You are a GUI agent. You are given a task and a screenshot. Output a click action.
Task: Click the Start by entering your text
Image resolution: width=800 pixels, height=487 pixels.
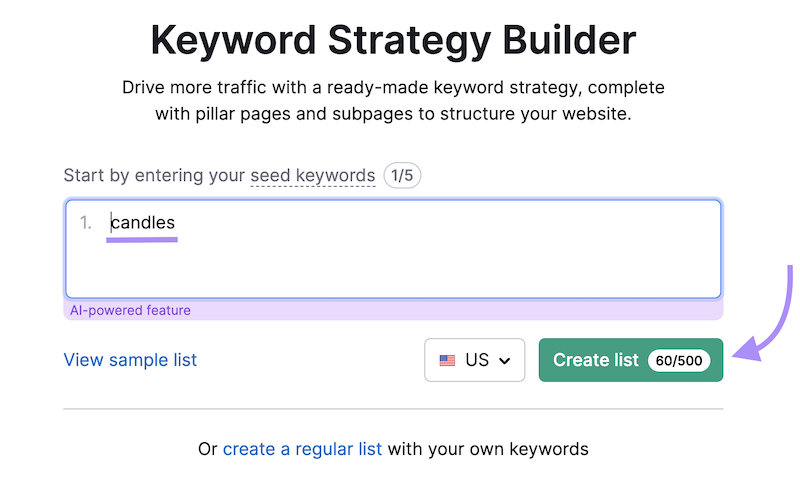[154, 175]
